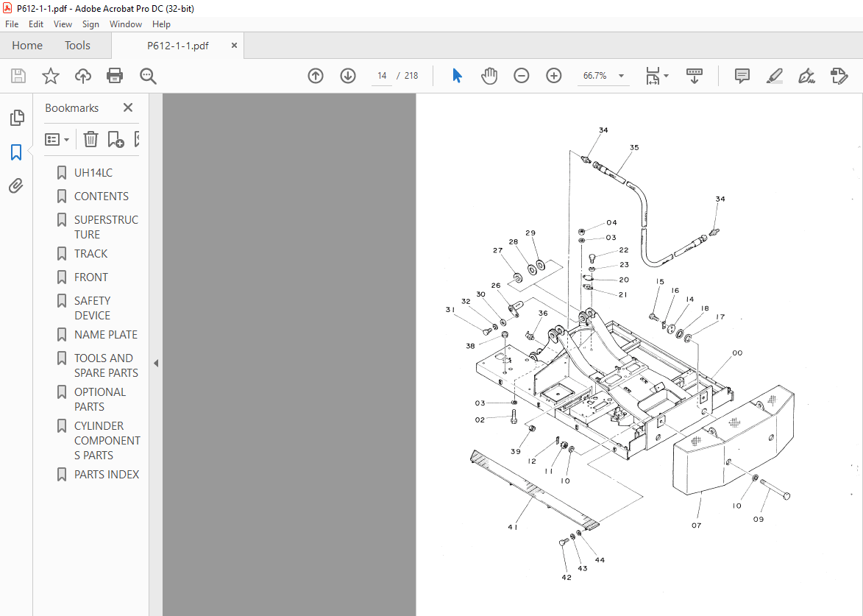The height and width of the screenshot is (616, 863).
Task: Activate the Highlight Text tool
Action: click(774, 75)
